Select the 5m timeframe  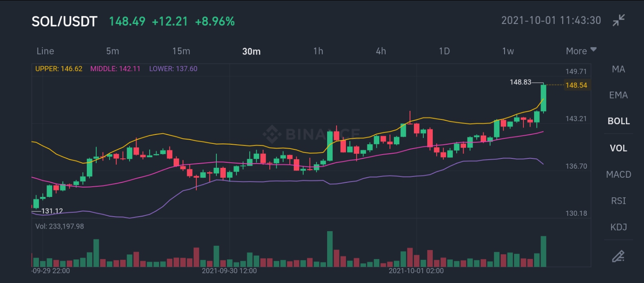[112, 51]
